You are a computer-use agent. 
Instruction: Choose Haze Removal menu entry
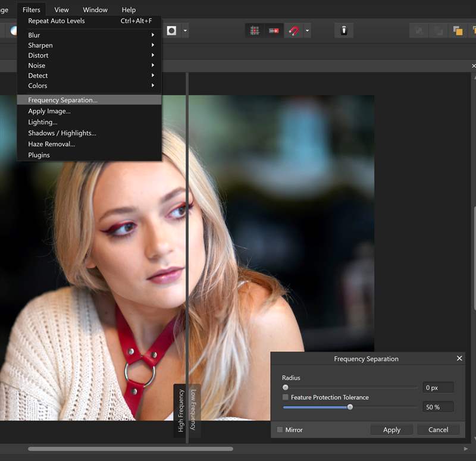[x=51, y=144]
